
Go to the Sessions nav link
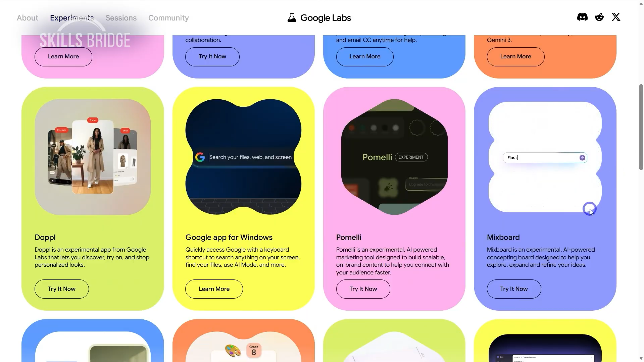coord(121,18)
